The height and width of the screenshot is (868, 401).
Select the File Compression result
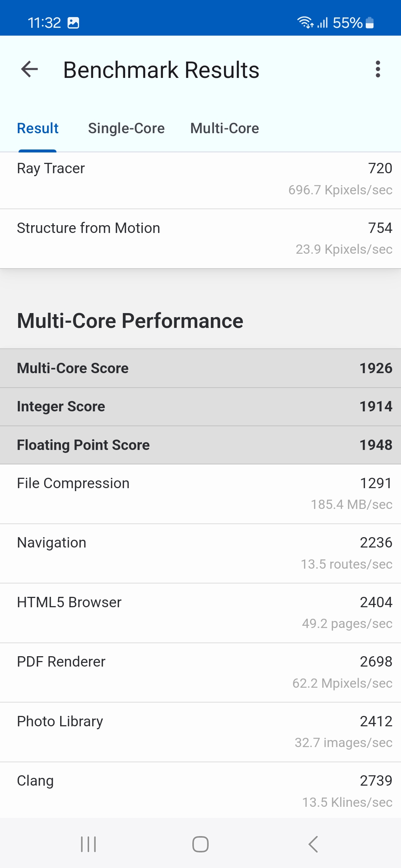200,494
